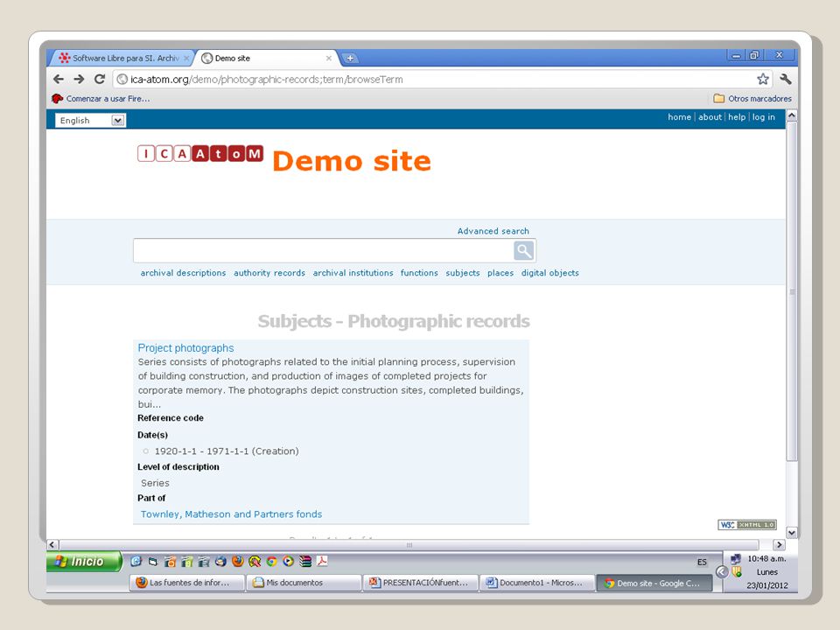Click the search magnifier button
Viewport: 840px width, 630px height.
(523, 250)
